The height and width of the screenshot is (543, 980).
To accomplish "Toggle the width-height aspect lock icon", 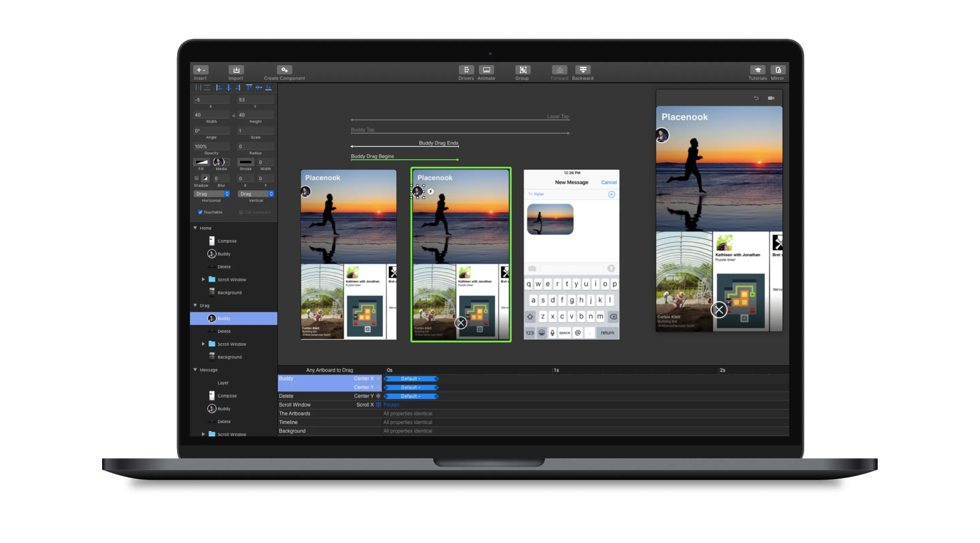I will [233, 115].
